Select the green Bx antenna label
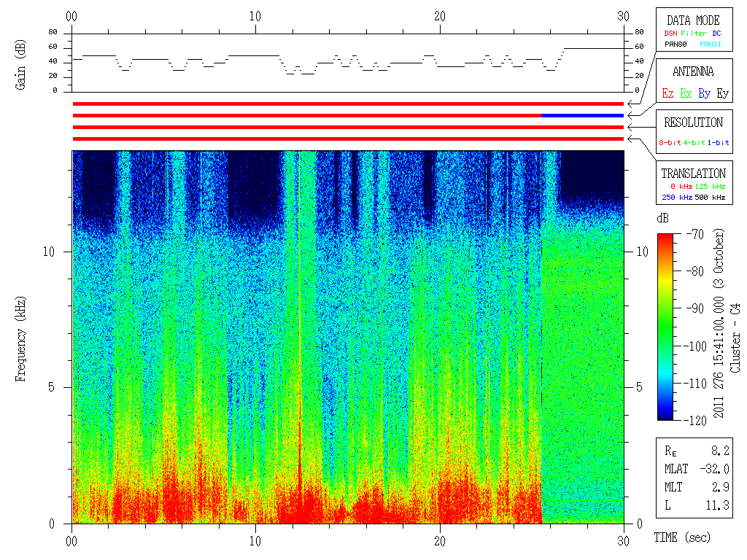The image size is (747, 560). point(686,93)
